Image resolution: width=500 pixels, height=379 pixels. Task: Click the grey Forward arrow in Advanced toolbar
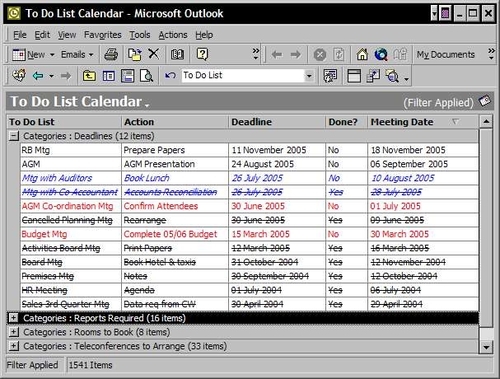[x=66, y=76]
